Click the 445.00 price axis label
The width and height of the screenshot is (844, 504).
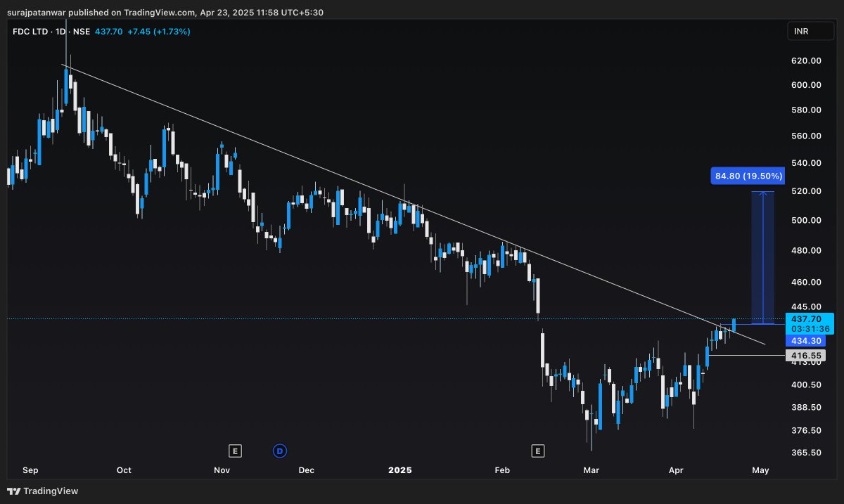click(x=806, y=307)
